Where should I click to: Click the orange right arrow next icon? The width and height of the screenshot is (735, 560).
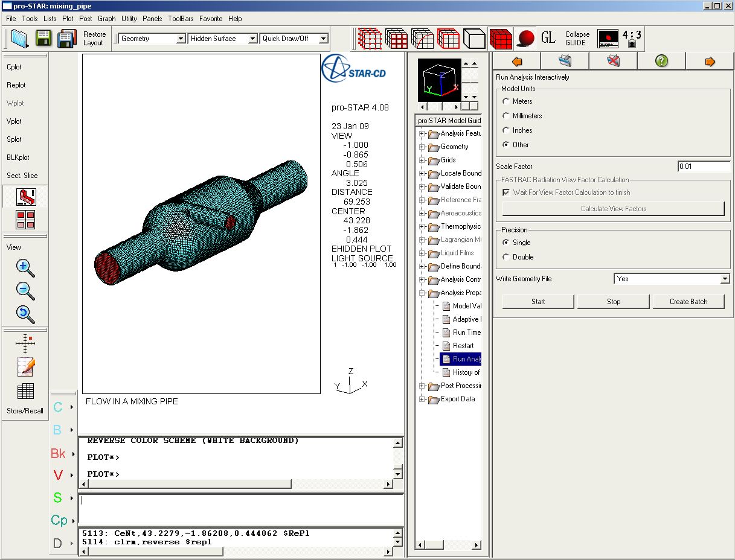710,61
